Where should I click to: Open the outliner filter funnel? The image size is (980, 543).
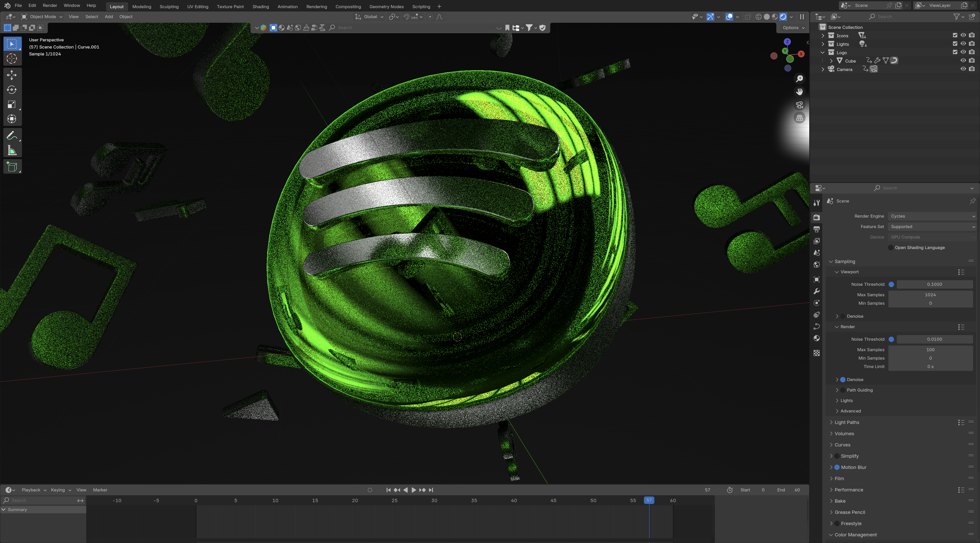(956, 17)
